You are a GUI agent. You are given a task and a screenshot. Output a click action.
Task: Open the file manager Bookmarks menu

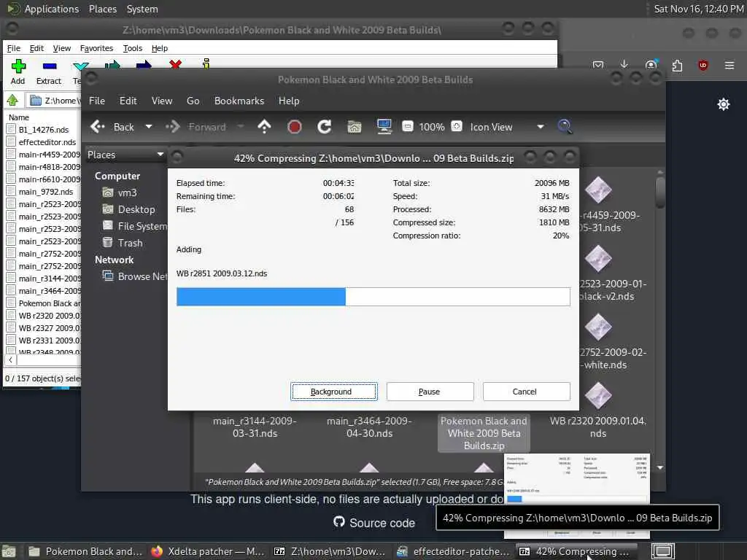[239, 101]
